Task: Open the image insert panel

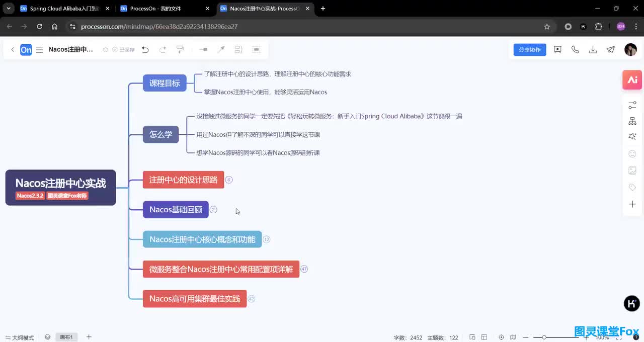Action: click(632, 170)
